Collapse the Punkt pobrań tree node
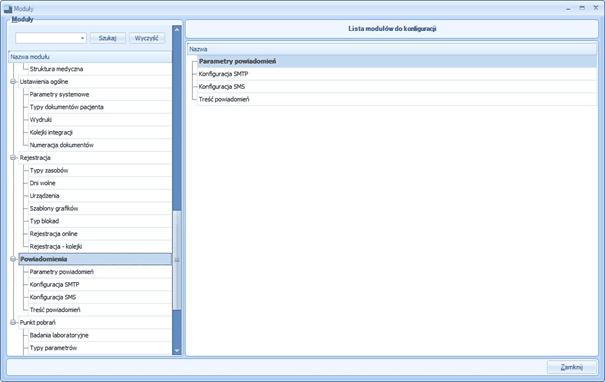Image resolution: width=605 pixels, height=382 pixels. click(13, 322)
